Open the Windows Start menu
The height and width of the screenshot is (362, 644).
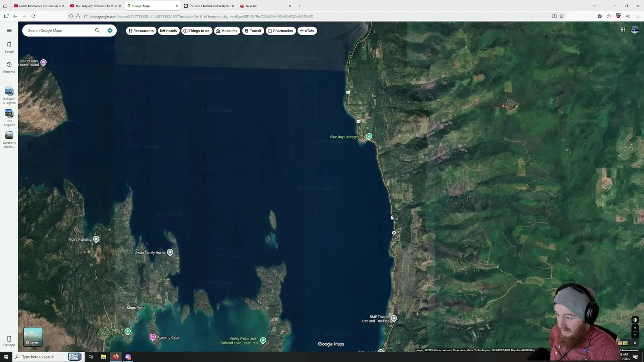click(x=6, y=357)
